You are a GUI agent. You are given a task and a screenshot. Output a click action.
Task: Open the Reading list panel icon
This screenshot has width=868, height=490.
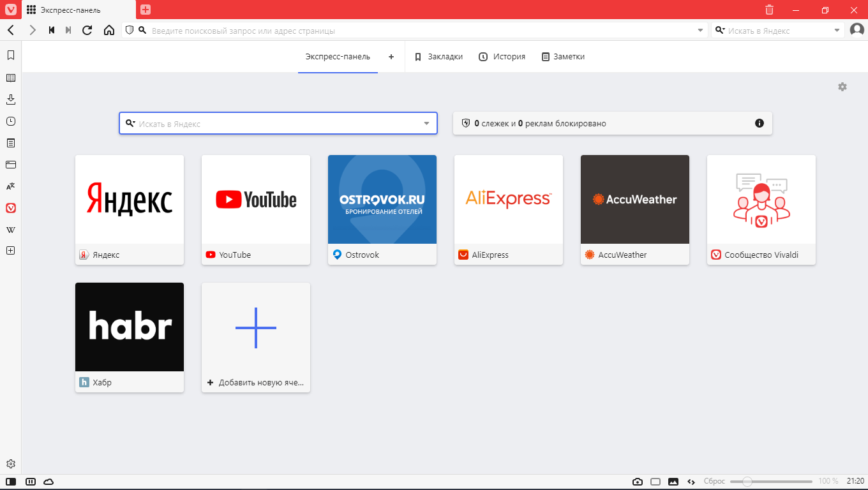coord(11,78)
